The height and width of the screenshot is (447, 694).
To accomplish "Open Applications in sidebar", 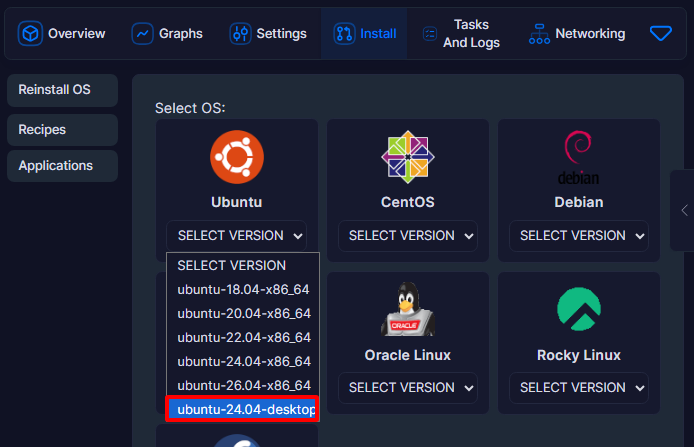I will [x=62, y=166].
